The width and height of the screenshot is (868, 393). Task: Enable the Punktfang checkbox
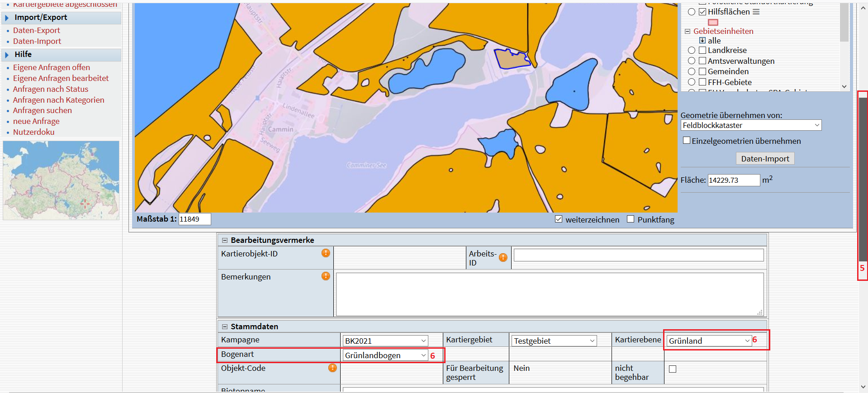coord(631,219)
